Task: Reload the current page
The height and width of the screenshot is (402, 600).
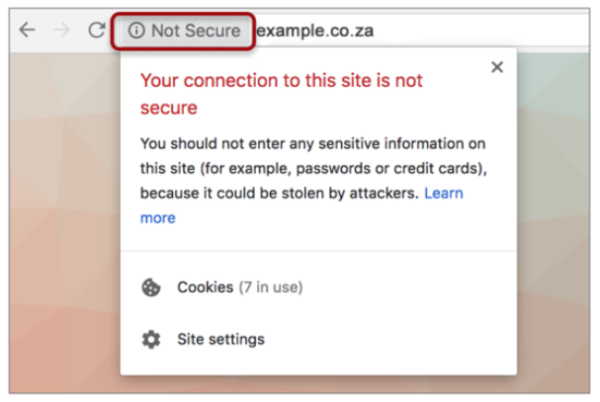Action: click(x=96, y=30)
